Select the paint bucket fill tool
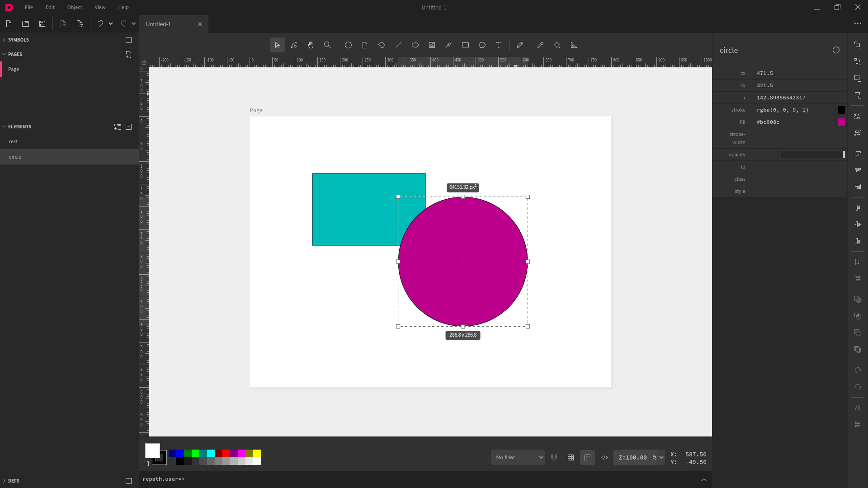 (557, 45)
